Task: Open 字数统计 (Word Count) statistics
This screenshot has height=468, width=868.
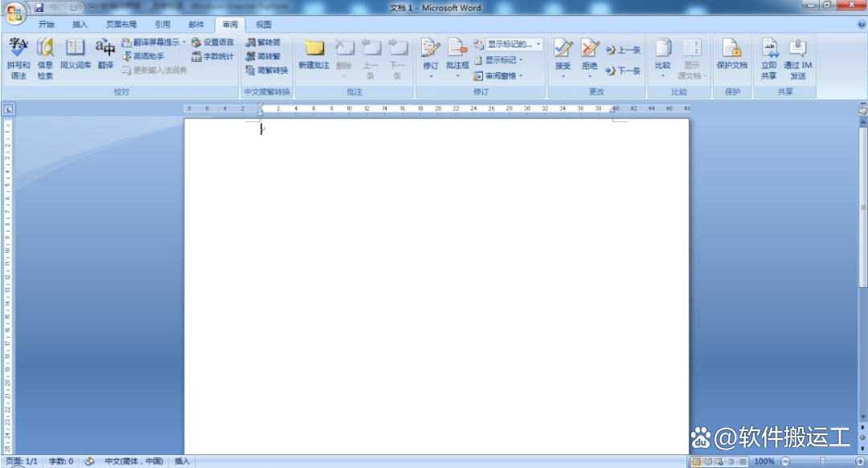Action: [215, 56]
